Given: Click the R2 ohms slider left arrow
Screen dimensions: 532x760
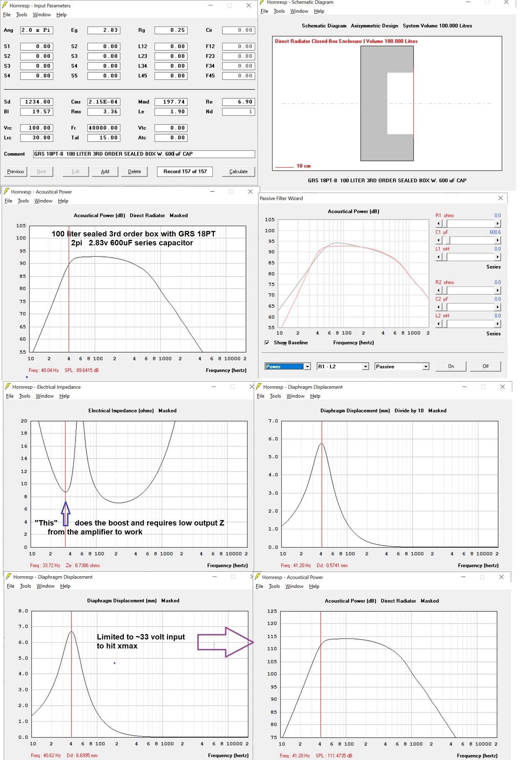Looking at the screenshot, I should (x=438, y=290).
